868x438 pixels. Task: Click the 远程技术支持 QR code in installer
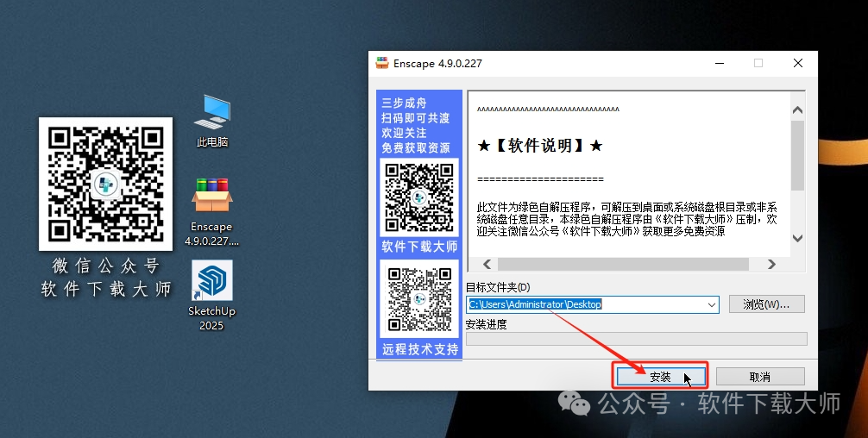(x=419, y=299)
